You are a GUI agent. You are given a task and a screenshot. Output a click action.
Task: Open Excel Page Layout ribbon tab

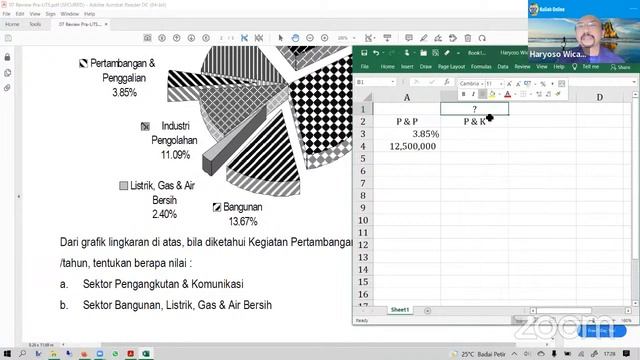(x=451, y=67)
